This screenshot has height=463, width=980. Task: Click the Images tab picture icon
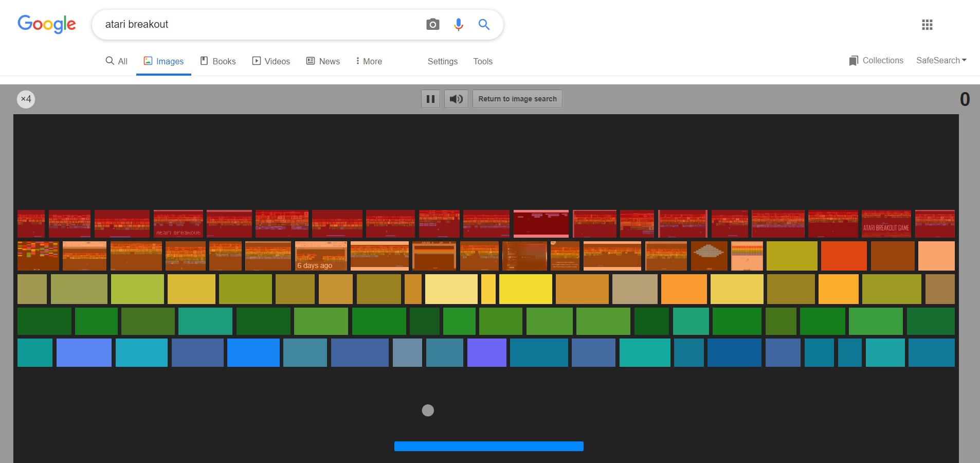pyautogui.click(x=148, y=61)
